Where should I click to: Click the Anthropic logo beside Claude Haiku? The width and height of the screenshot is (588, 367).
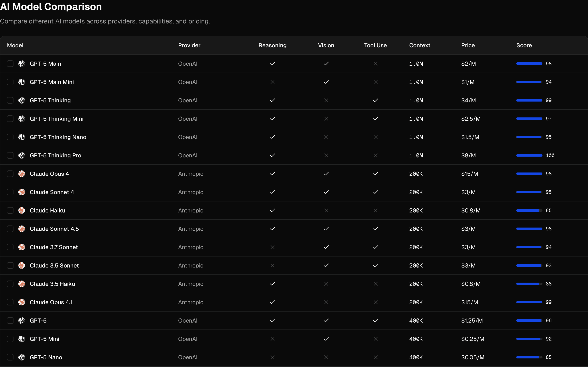(x=22, y=210)
